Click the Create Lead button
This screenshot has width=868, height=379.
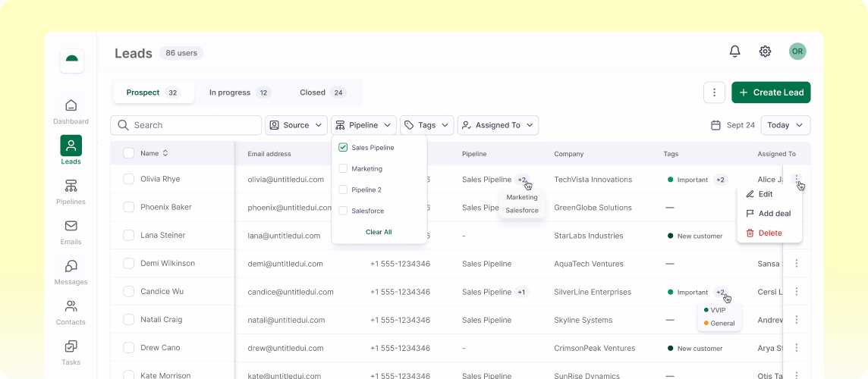pyautogui.click(x=771, y=92)
